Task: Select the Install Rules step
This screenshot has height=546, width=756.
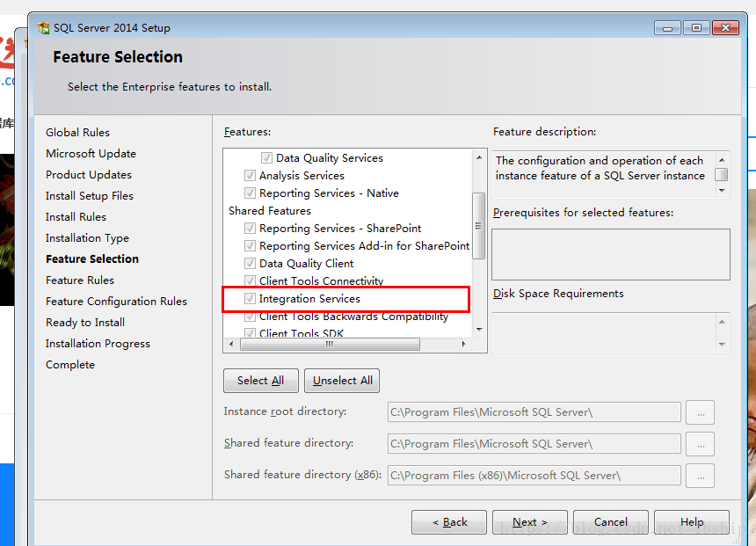Action: 76,217
